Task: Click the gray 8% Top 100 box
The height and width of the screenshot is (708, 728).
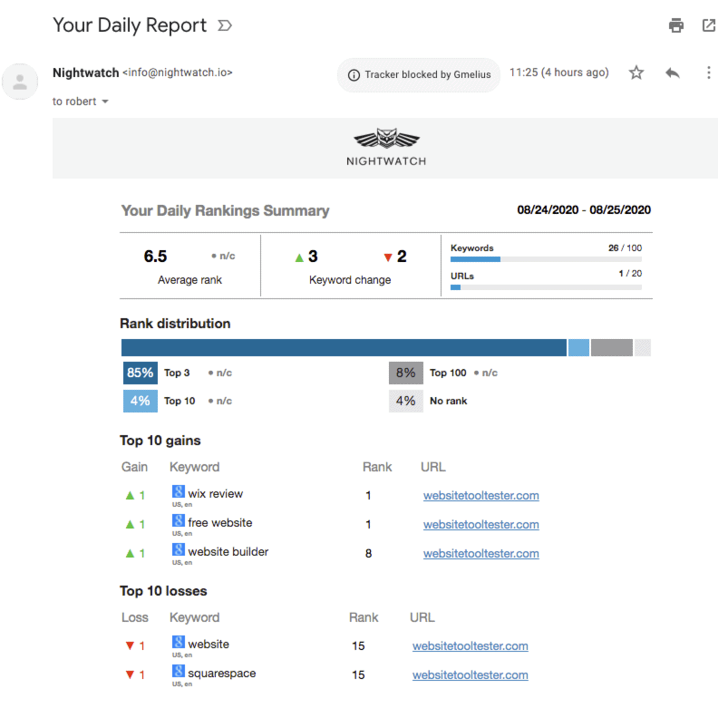Action: point(406,373)
